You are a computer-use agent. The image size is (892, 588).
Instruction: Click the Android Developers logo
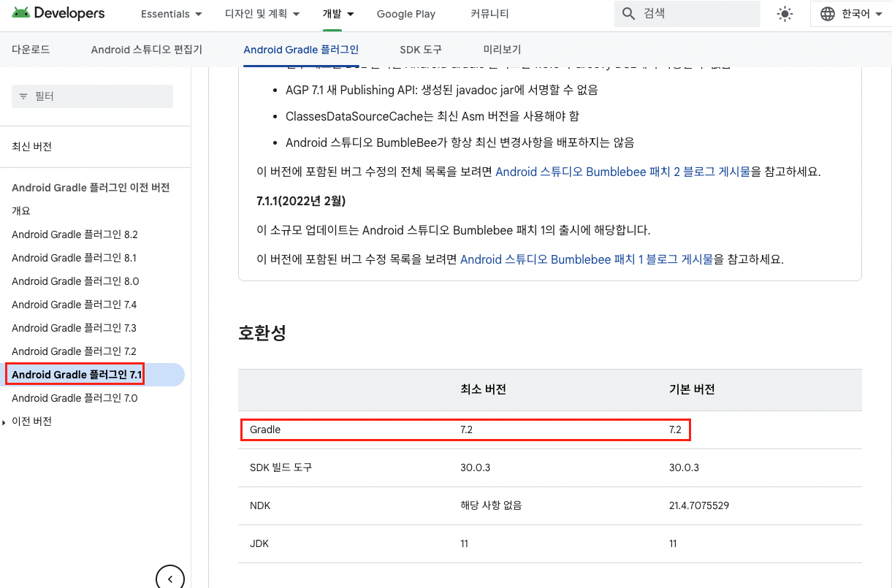coord(58,14)
